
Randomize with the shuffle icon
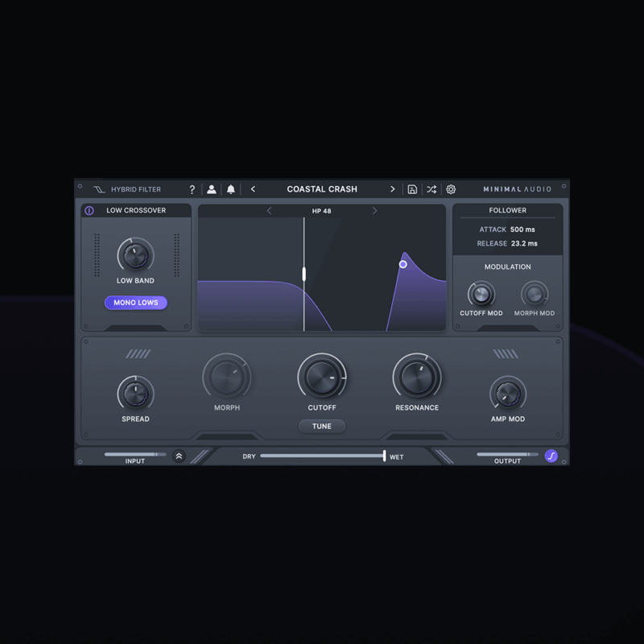(x=431, y=189)
